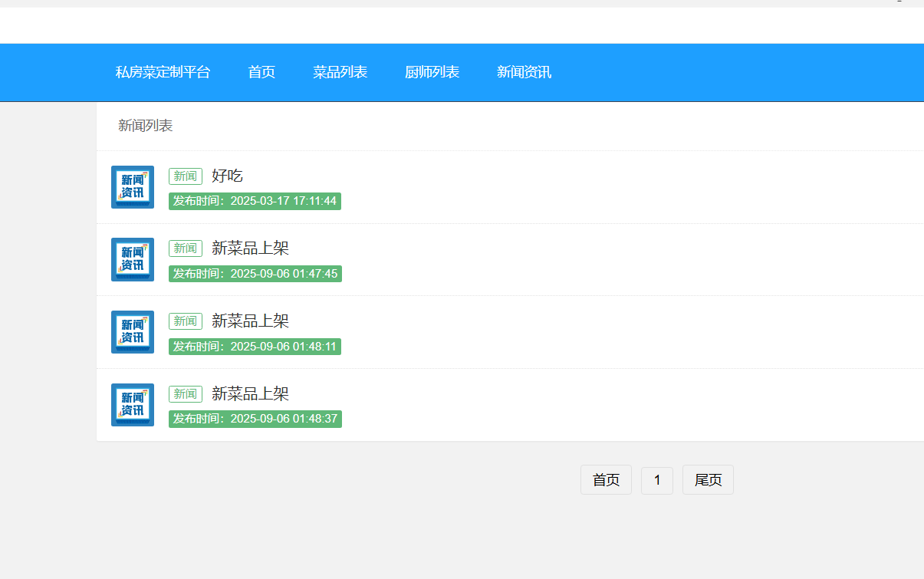Click the 发布时间 2025-03-17 17:11:44 badge
The height and width of the screenshot is (579, 924).
coord(255,201)
